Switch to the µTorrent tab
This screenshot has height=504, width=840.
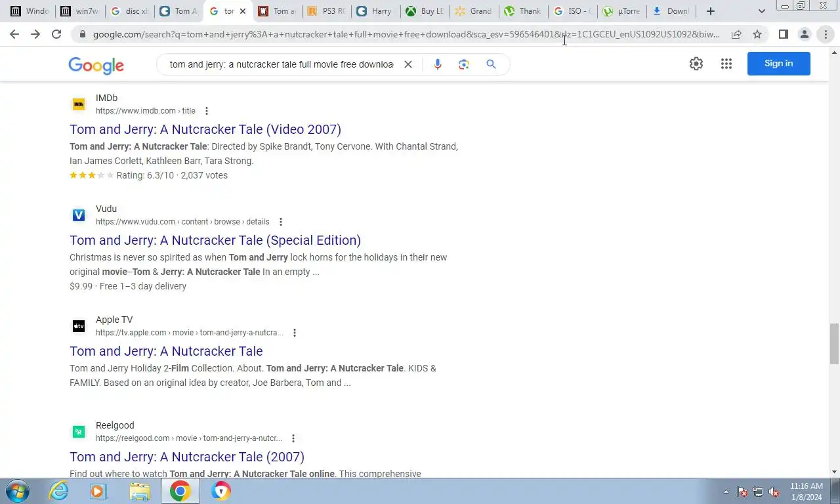pos(621,11)
